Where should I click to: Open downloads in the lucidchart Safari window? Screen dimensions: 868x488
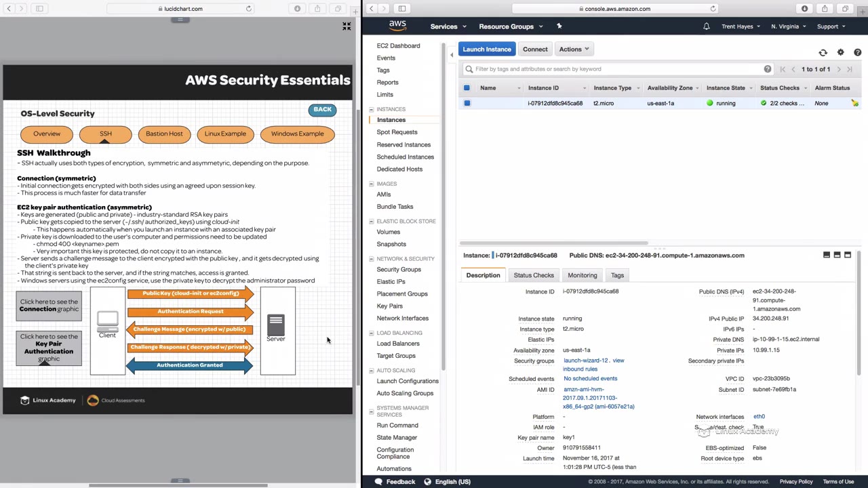[x=297, y=9]
